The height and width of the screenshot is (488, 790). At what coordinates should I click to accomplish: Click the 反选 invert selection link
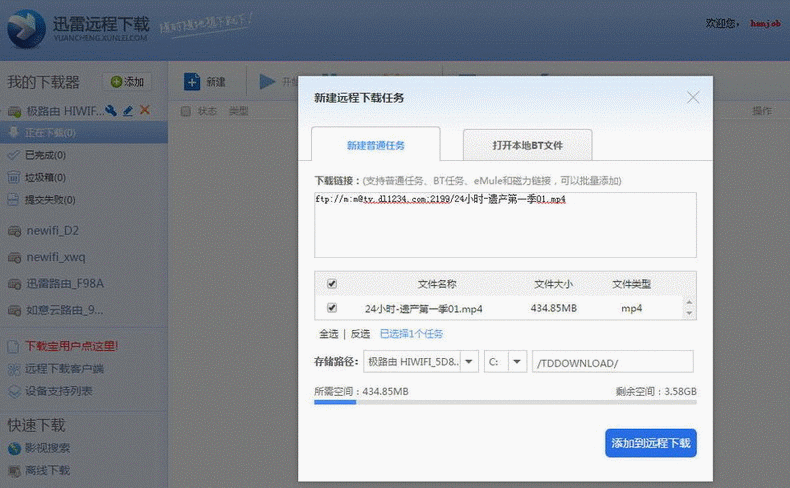point(360,334)
